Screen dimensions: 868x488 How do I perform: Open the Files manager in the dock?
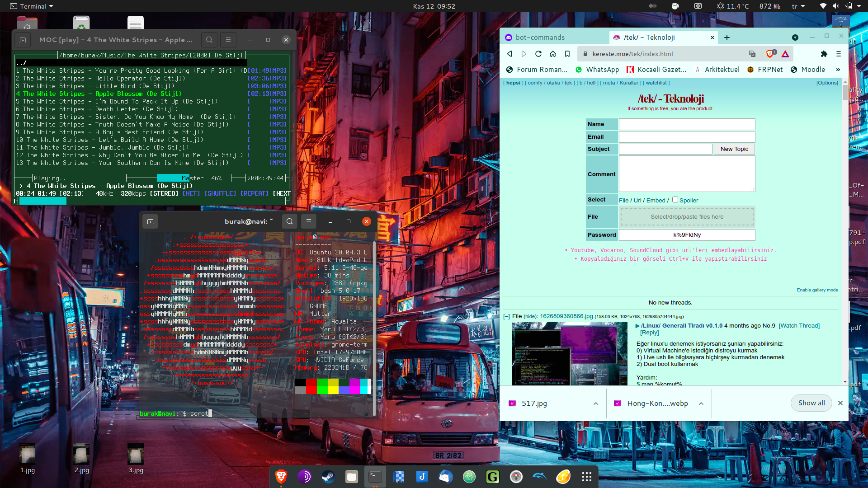pyautogui.click(x=351, y=477)
